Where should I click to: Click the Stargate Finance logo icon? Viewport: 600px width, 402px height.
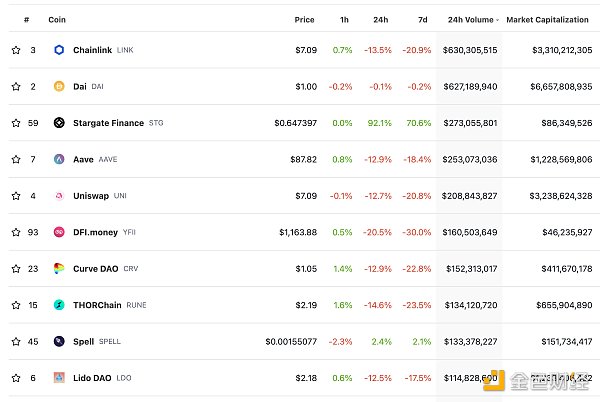(x=59, y=123)
